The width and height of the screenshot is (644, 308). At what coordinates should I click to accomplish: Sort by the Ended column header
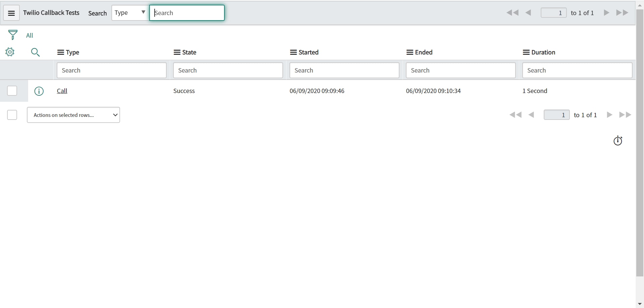(424, 52)
